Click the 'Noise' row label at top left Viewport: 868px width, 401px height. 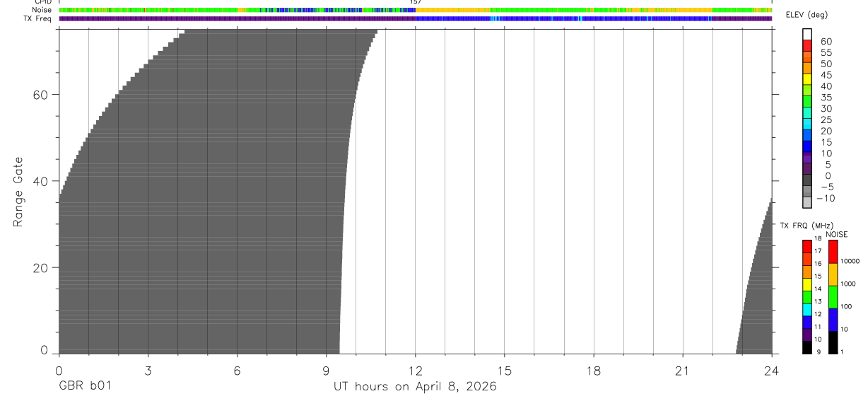(x=42, y=10)
